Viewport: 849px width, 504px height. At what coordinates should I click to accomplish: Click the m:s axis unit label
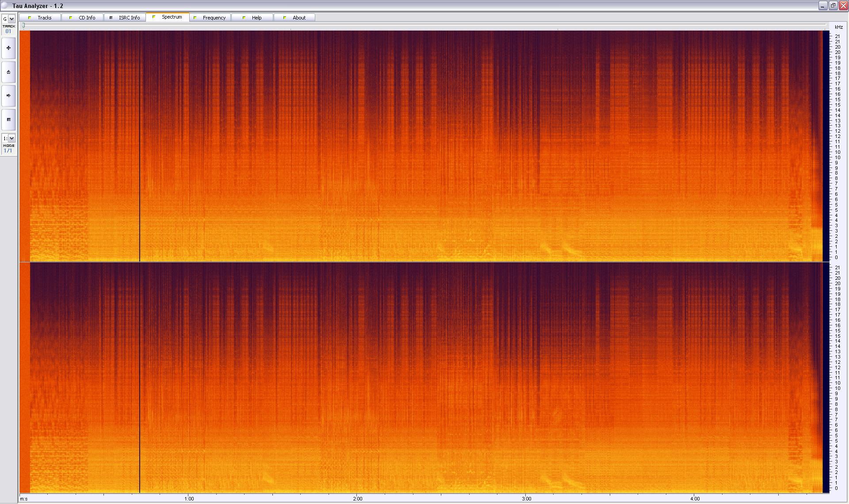point(24,499)
